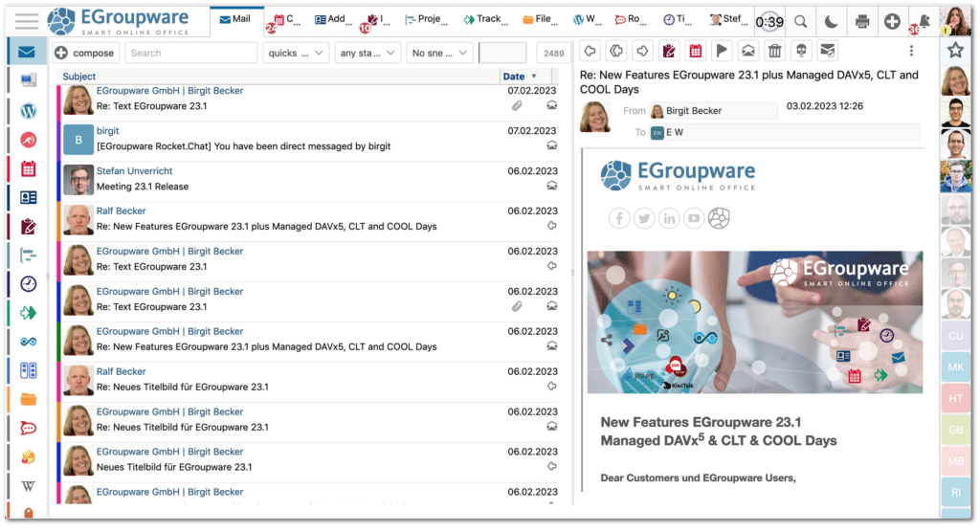Open Filemanager folder icon in sidebar
The height and width of the screenshot is (532, 980).
28,399
